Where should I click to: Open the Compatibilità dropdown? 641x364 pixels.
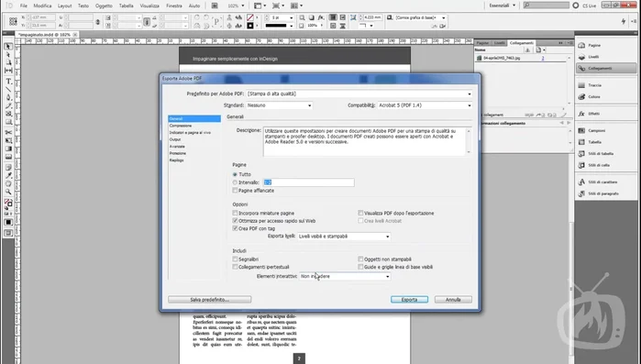[x=425, y=105]
